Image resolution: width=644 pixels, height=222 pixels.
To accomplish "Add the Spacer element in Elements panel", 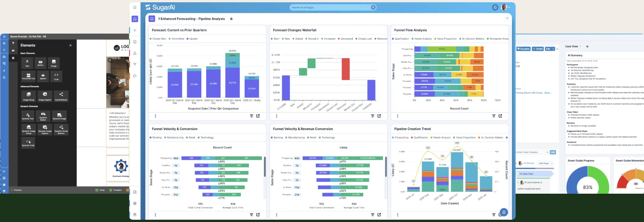I will click(43, 77).
